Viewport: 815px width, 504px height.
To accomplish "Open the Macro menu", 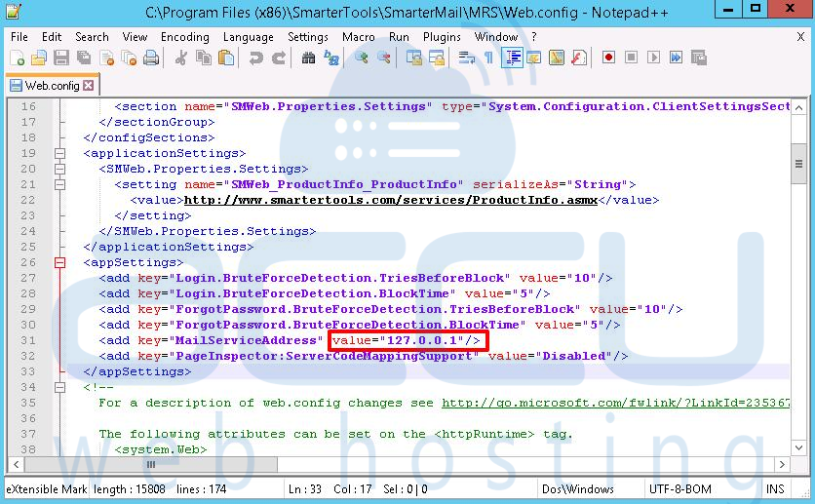I will pos(358,37).
